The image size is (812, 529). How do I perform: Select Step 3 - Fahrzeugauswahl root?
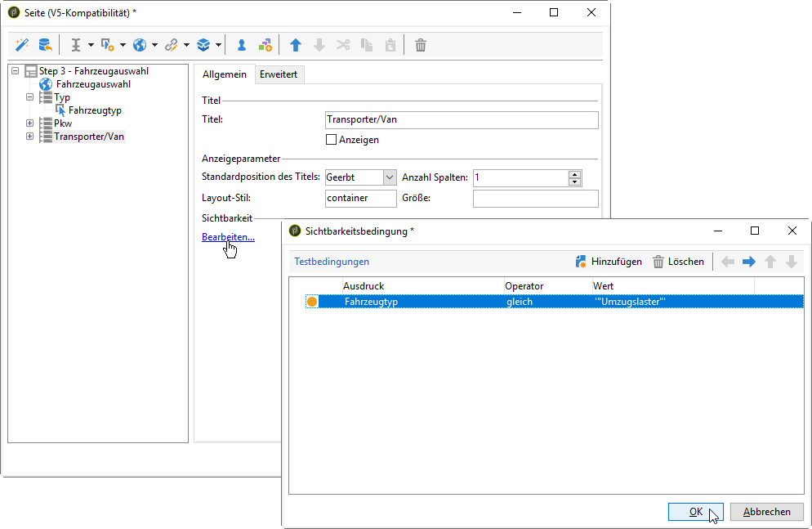coord(94,71)
